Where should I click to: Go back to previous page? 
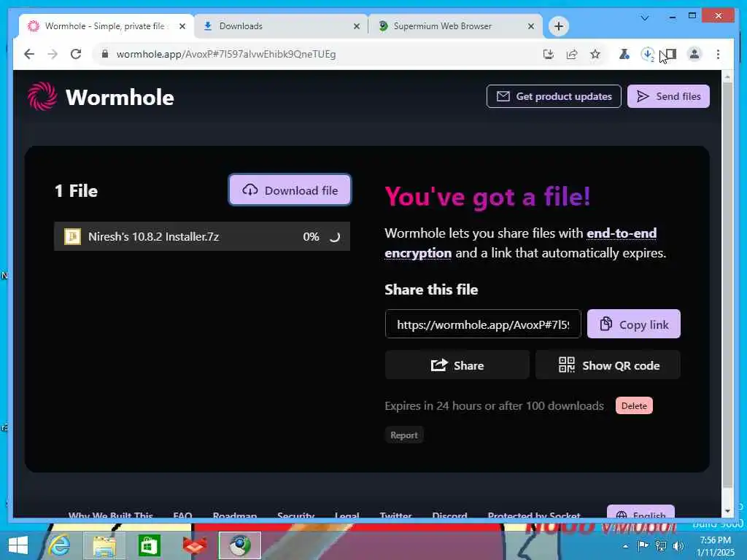pos(29,54)
